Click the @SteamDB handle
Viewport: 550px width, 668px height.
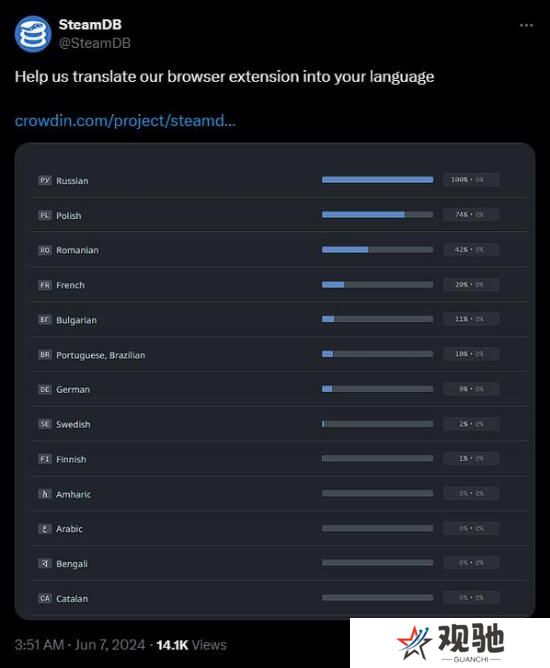pos(95,43)
